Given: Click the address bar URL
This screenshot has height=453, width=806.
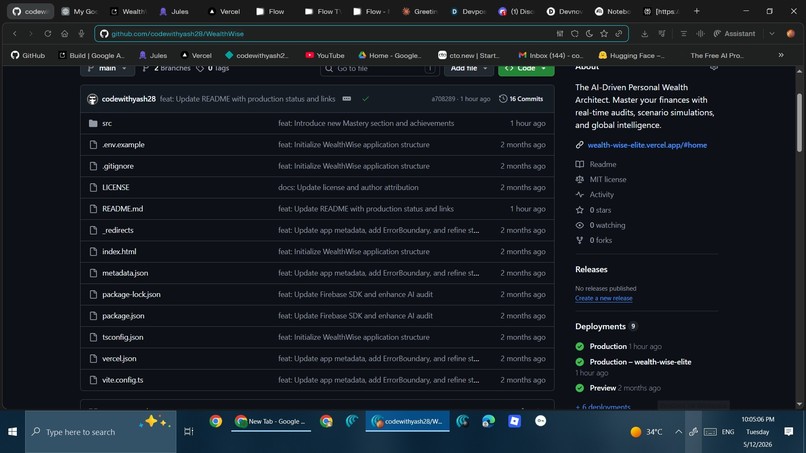Looking at the screenshot, I should tap(177, 33).
